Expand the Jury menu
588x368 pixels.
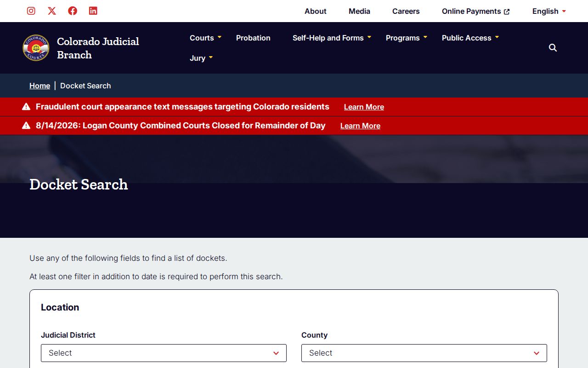click(x=201, y=58)
